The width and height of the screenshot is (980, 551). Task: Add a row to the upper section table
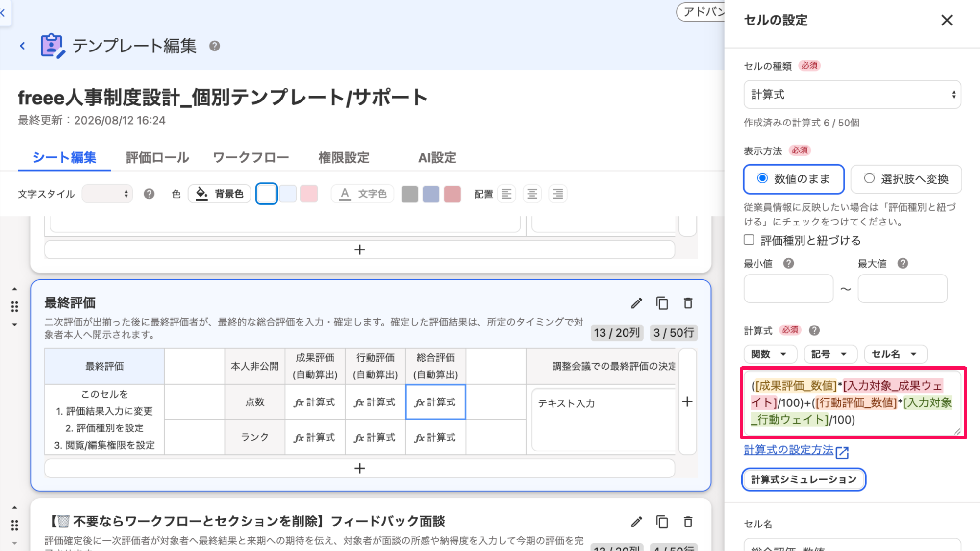359,250
